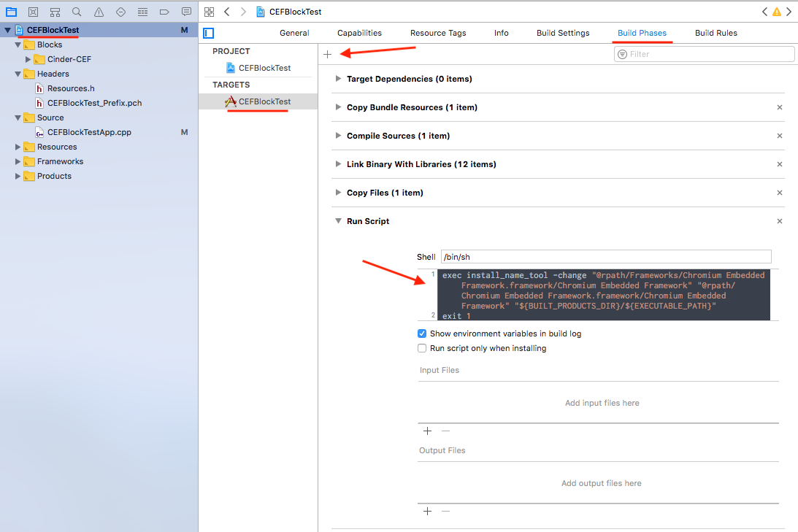Open the Test navigator diamond icon

coord(120,12)
